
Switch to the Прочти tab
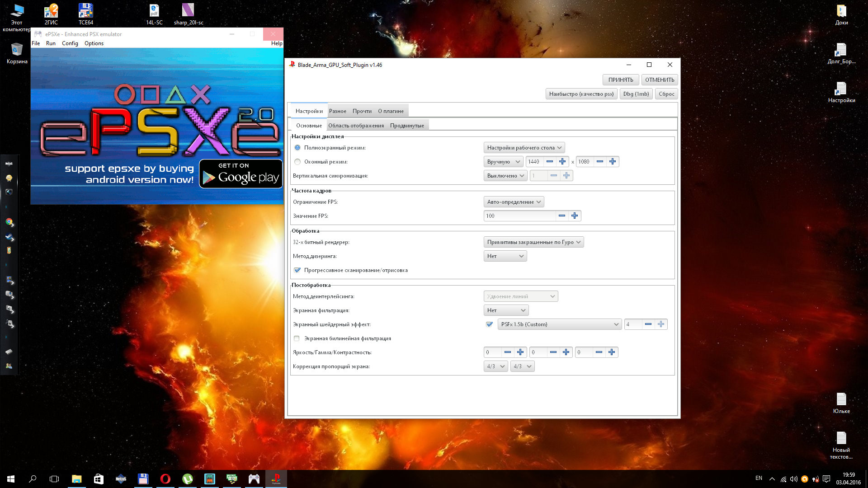click(x=362, y=111)
